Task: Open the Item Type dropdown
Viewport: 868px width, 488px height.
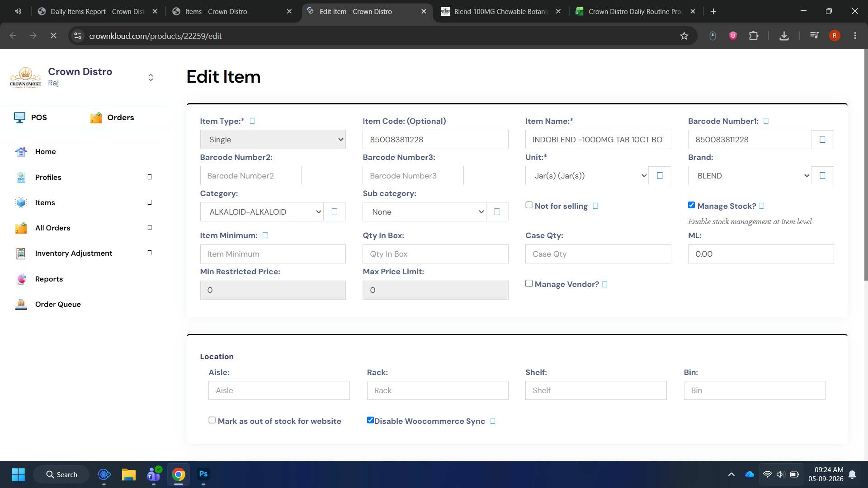Action: click(273, 140)
